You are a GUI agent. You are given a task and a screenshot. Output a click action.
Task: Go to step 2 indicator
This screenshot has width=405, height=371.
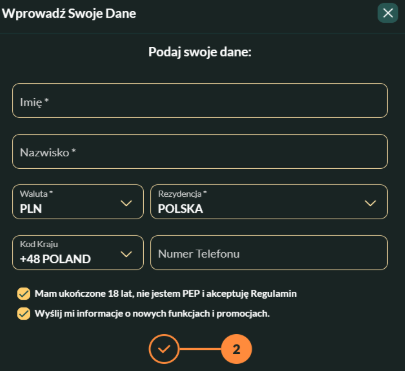click(x=236, y=349)
